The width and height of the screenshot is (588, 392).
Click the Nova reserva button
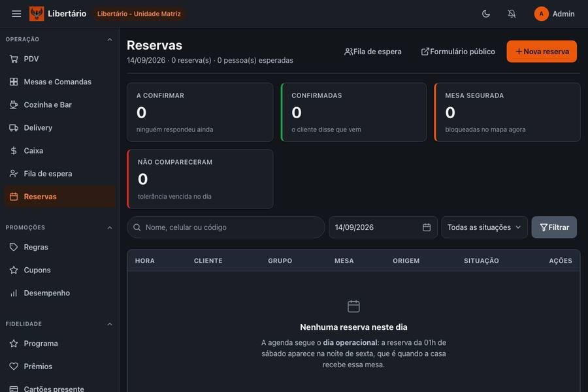click(x=542, y=52)
